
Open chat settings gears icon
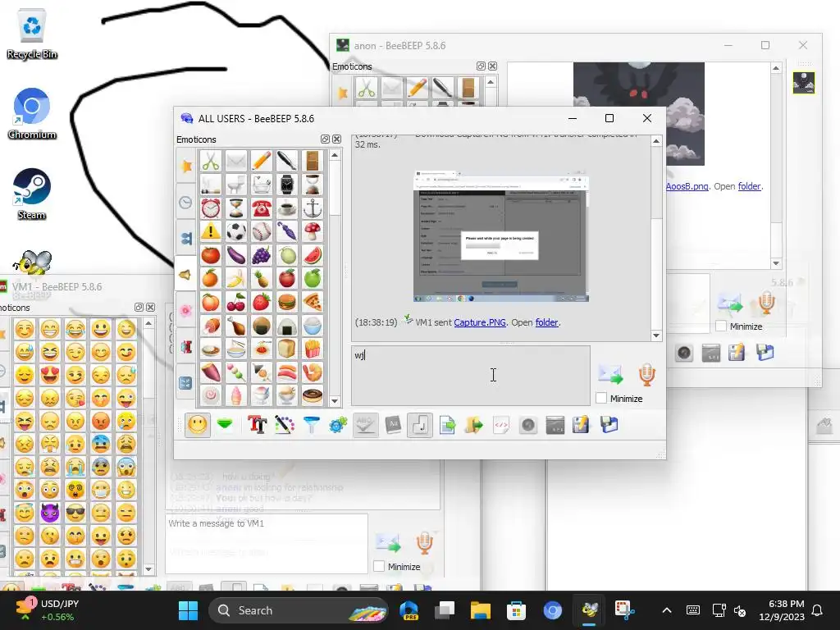tap(338, 426)
